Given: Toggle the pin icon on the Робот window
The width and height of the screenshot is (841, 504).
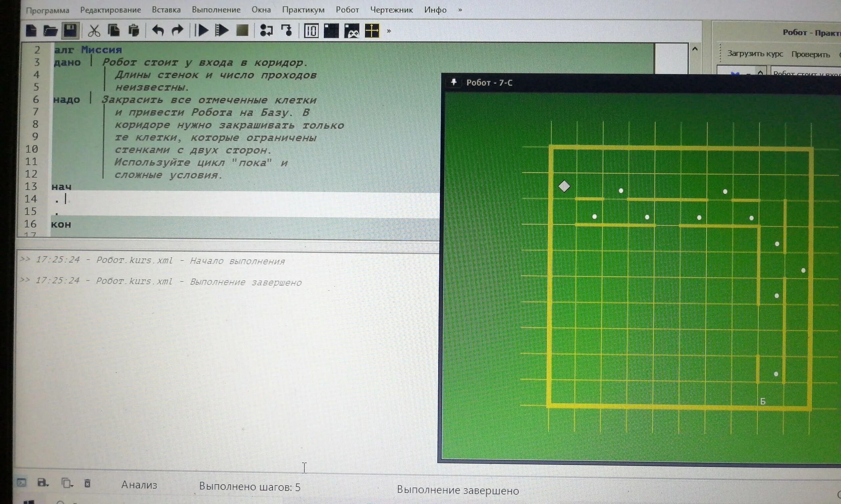Looking at the screenshot, I should tap(453, 82).
